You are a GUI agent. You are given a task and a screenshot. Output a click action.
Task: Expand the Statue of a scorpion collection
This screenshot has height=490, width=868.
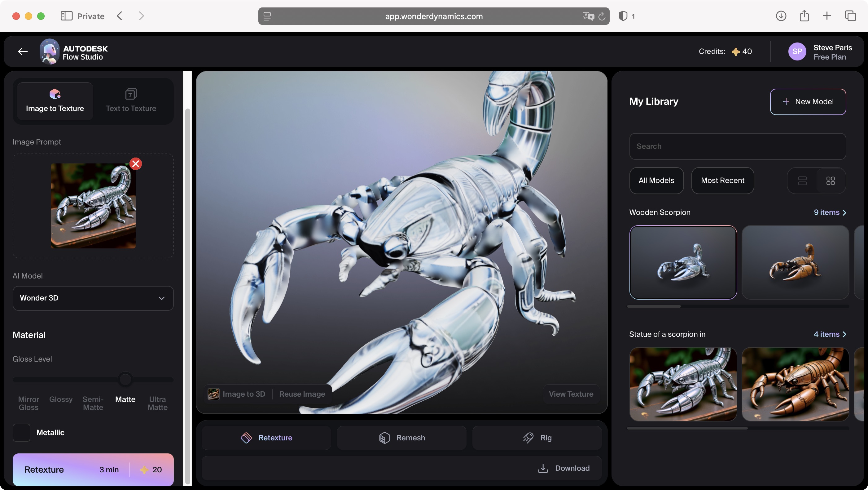tap(830, 334)
